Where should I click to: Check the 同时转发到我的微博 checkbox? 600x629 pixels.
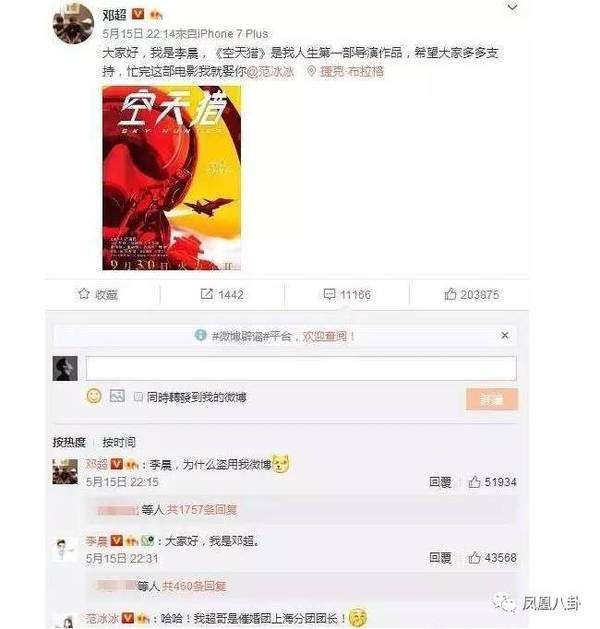138,397
